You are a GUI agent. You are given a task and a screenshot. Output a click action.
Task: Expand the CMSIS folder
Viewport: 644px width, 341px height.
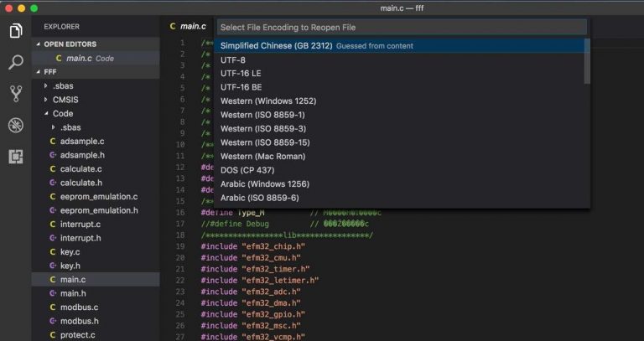coord(45,100)
